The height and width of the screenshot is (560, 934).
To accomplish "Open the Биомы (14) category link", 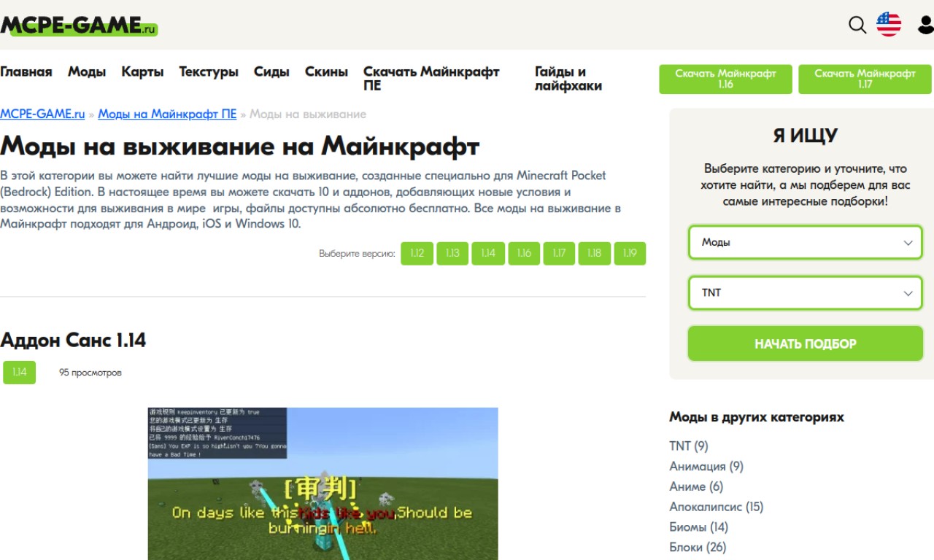I will (x=699, y=526).
